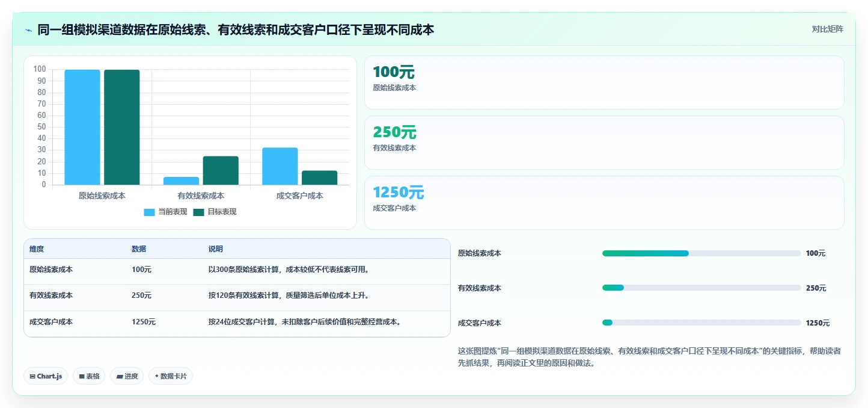Click the icon inside the Chart.js chip
The height and width of the screenshot is (408, 868).
[32, 376]
